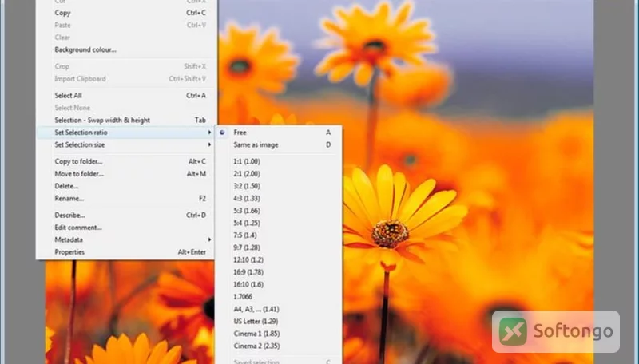Viewport: 639px width, 364px height.
Task: Select the Free selection ratio option
Action: (x=279, y=133)
